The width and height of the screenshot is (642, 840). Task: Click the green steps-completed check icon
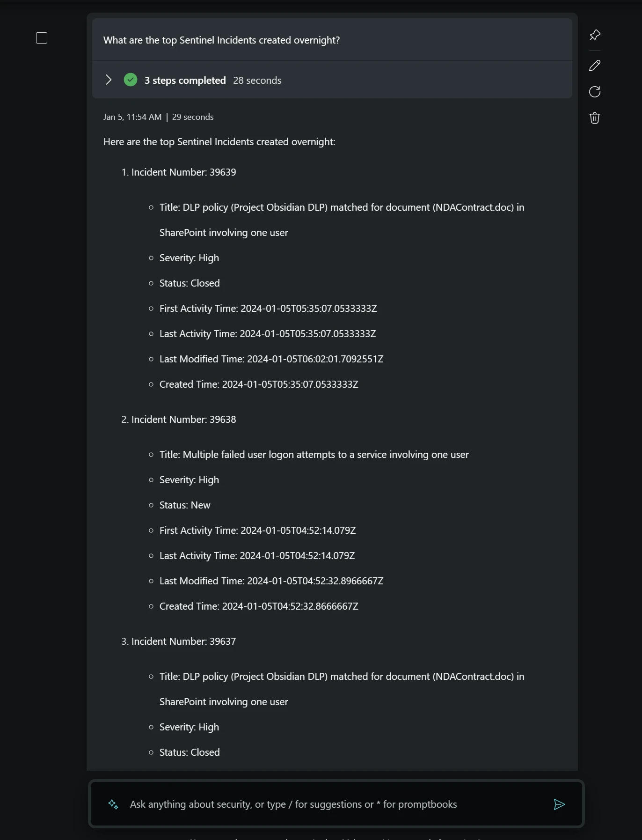click(130, 80)
